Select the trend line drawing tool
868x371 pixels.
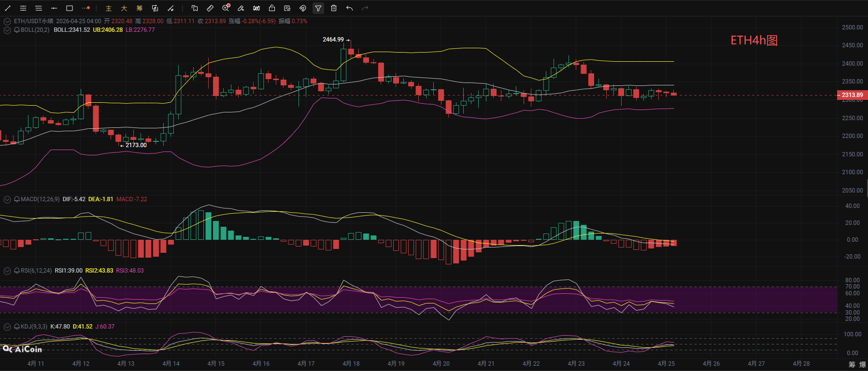(x=8, y=8)
